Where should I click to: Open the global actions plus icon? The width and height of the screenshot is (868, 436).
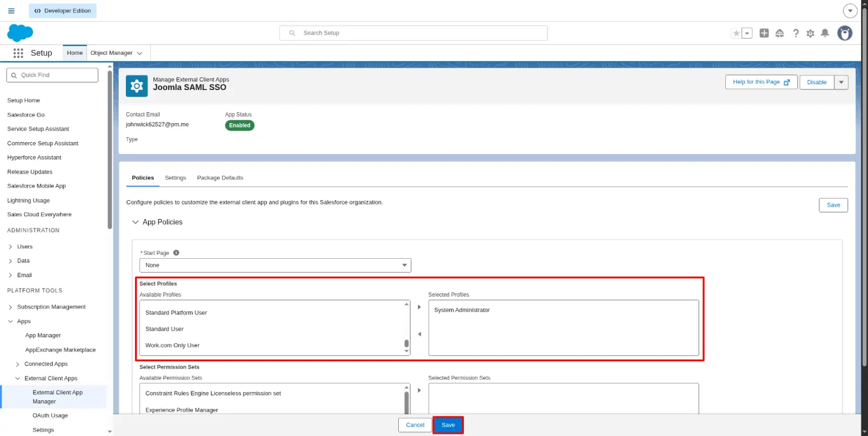pos(764,33)
